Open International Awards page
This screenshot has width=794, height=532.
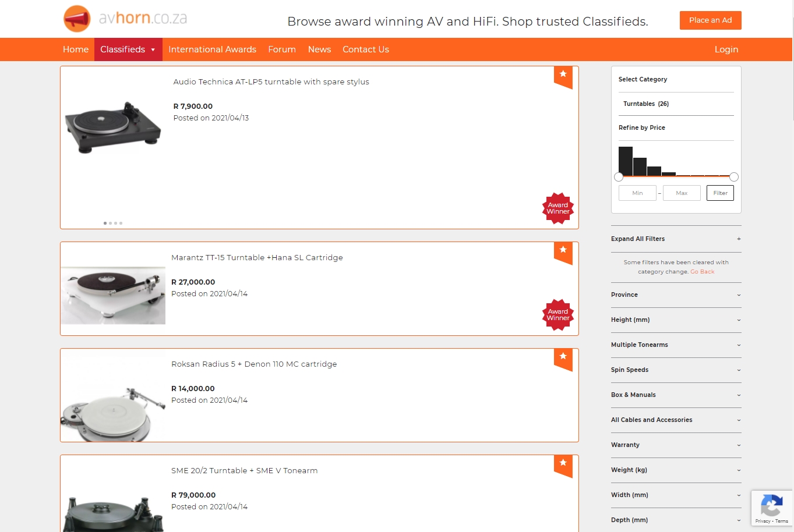point(212,49)
